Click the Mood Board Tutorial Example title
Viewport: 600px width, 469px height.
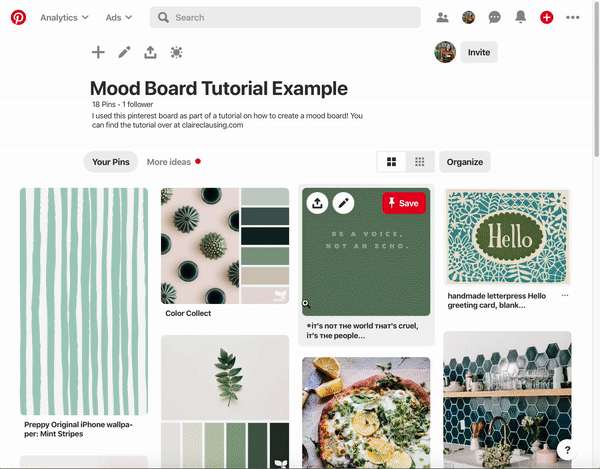(x=219, y=88)
